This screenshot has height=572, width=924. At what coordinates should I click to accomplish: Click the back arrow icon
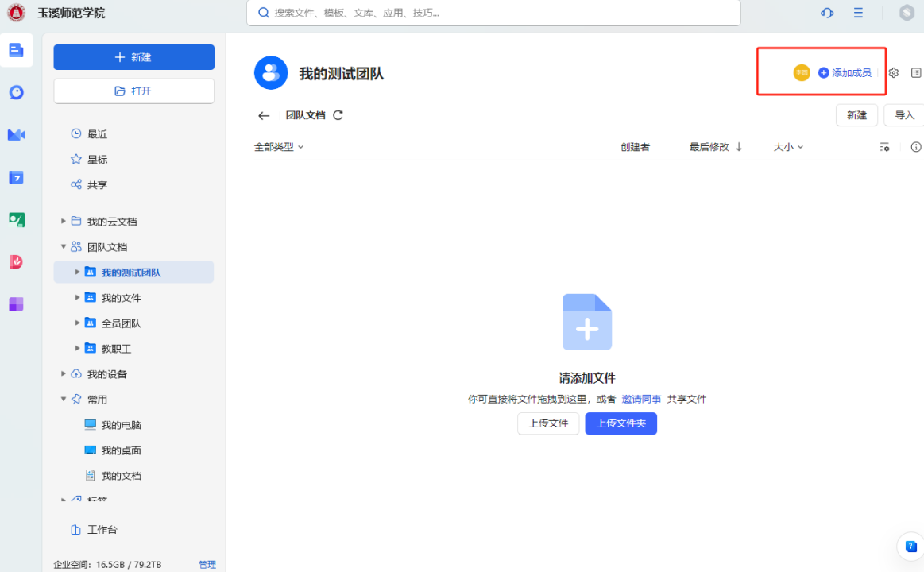264,116
